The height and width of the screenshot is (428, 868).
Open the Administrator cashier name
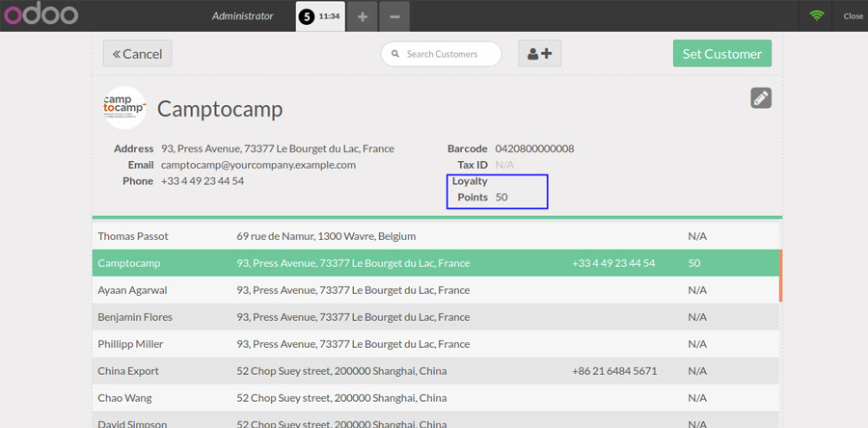coord(242,16)
